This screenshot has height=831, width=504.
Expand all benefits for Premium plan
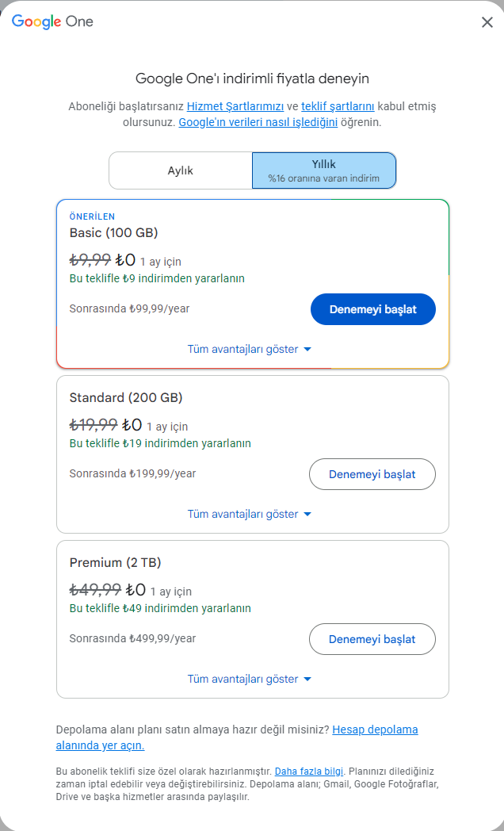coord(242,679)
